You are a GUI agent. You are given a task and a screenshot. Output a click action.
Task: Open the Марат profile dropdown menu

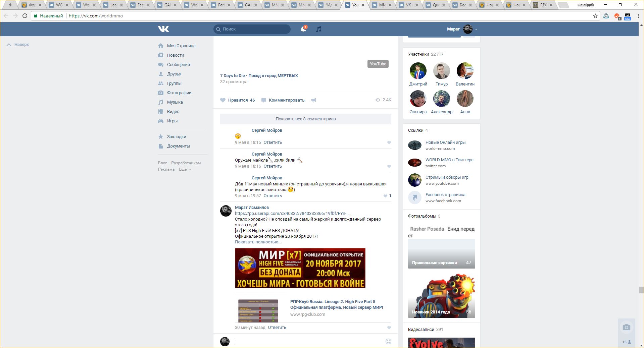coord(462,29)
